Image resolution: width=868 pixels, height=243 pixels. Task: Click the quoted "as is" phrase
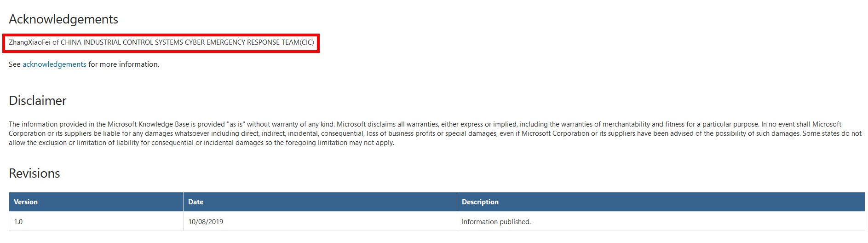pyautogui.click(x=236, y=124)
